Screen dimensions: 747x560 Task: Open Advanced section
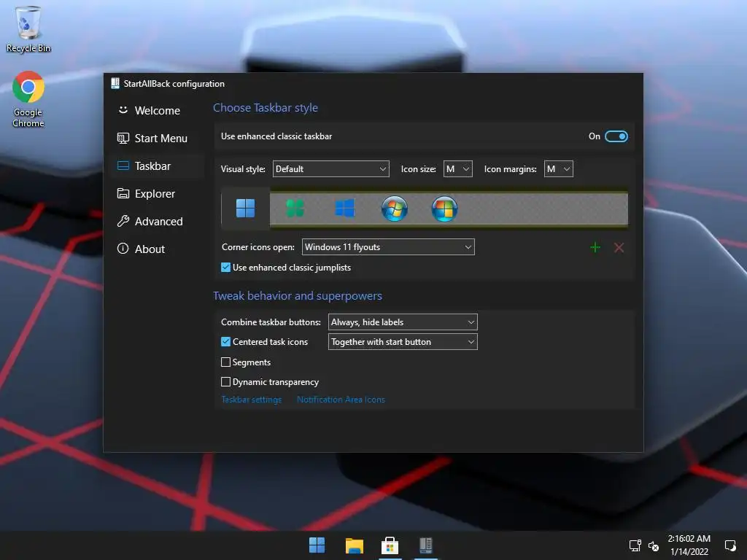tap(158, 222)
